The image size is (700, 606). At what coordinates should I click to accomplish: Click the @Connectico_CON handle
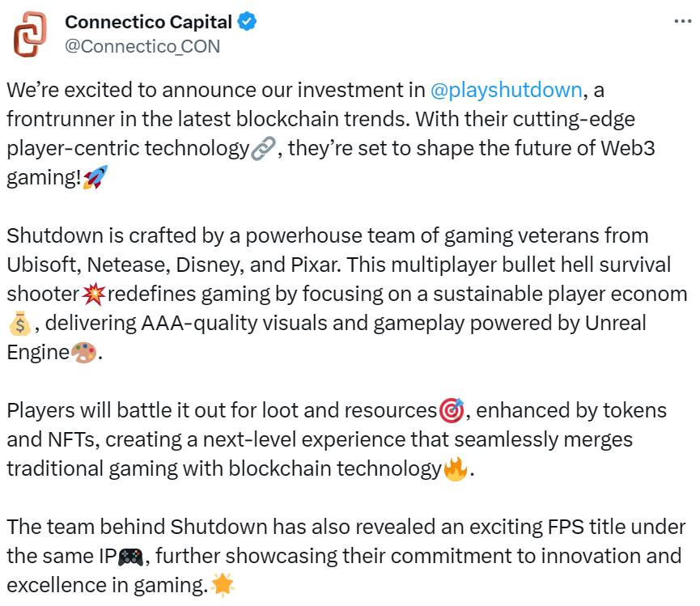click(142, 46)
